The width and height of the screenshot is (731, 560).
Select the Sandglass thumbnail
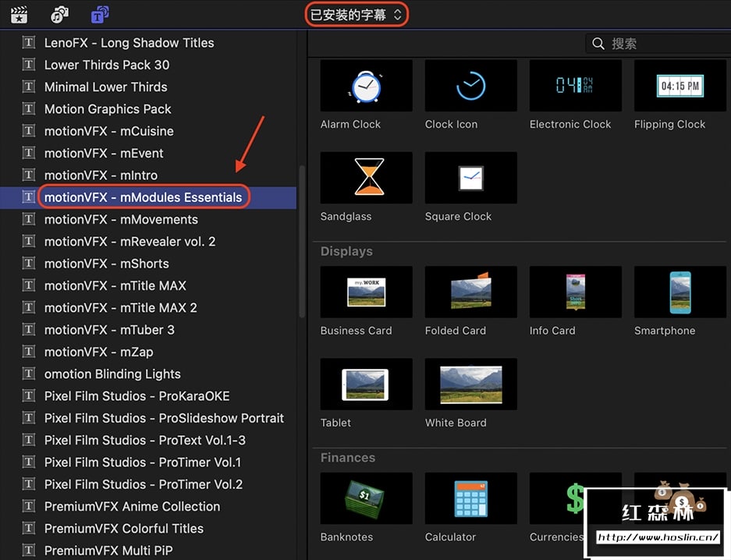367,178
